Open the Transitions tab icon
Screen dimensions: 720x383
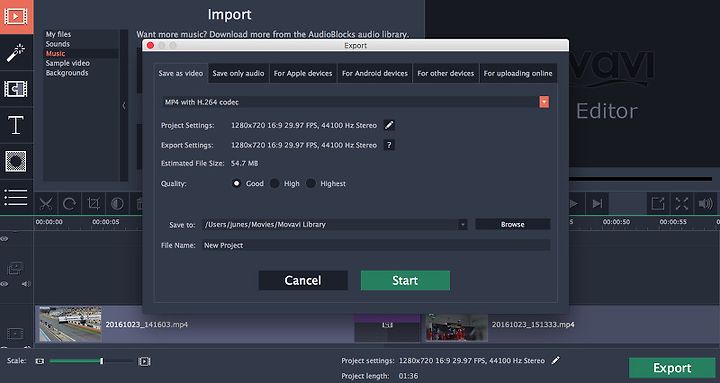16,89
